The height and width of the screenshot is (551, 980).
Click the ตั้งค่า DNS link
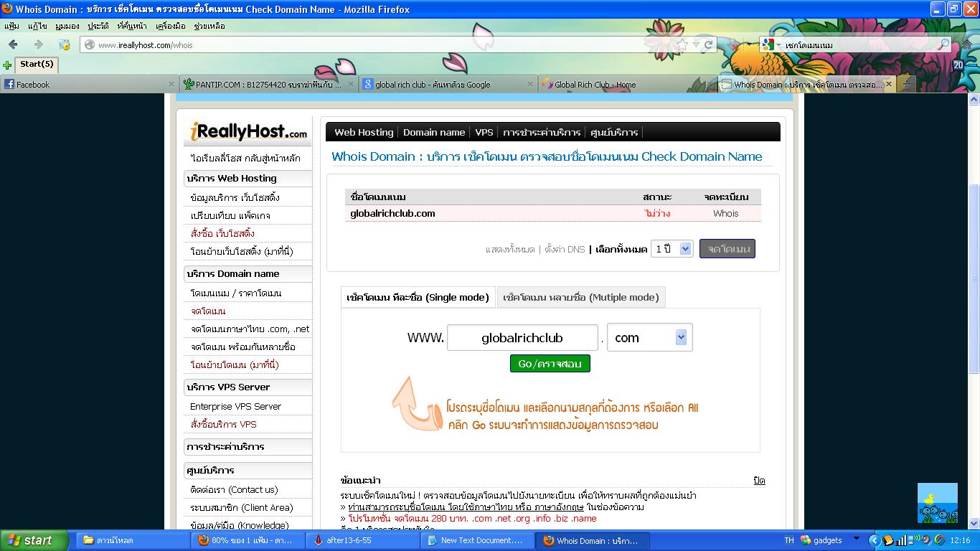click(x=565, y=249)
